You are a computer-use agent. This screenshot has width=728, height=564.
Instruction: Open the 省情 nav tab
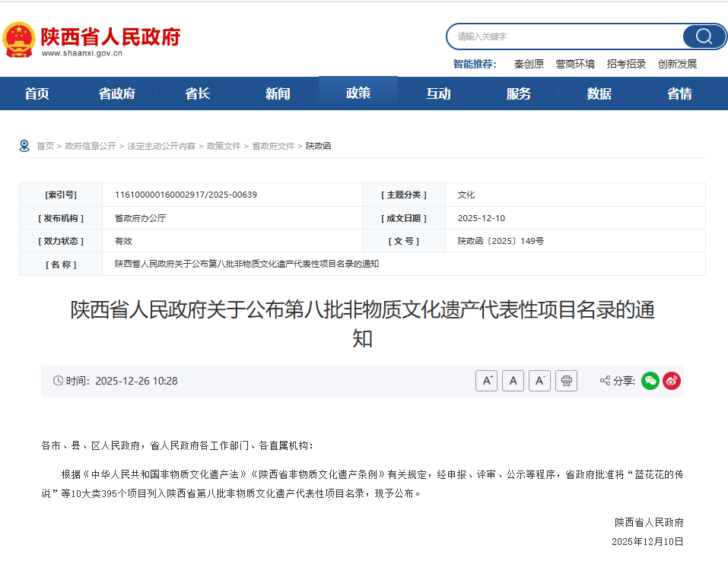[x=679, y=93]
